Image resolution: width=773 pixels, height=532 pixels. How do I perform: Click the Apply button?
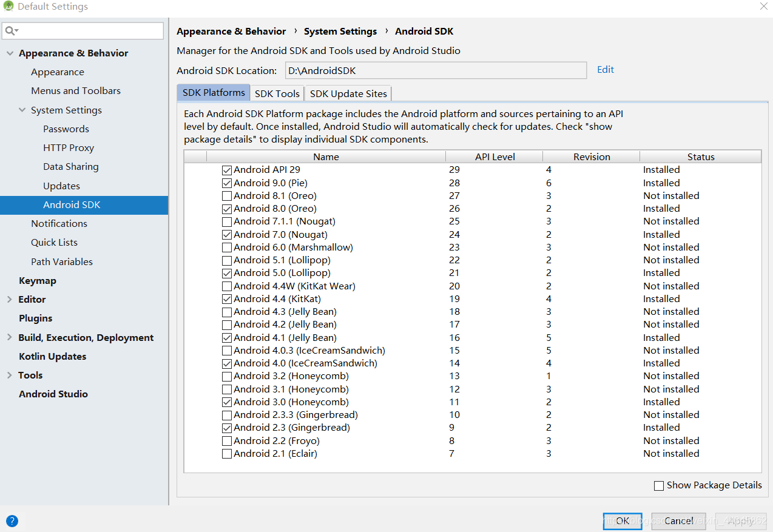point(741,520)
